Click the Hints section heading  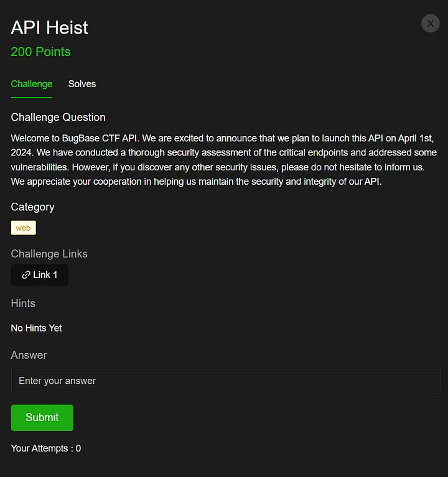tap(23, 303)
